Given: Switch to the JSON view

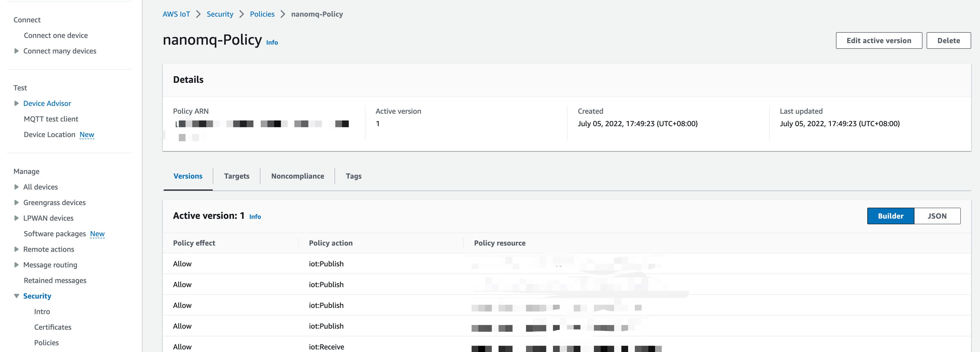Looking at the screenshot, I should pyautogui.click(x=938, y=216).
